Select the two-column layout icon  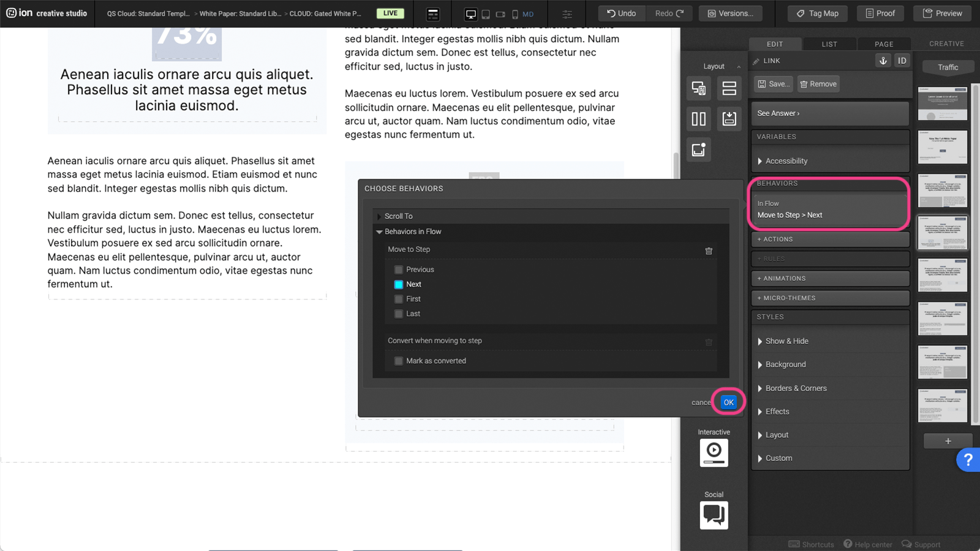(x=698, y=119)
